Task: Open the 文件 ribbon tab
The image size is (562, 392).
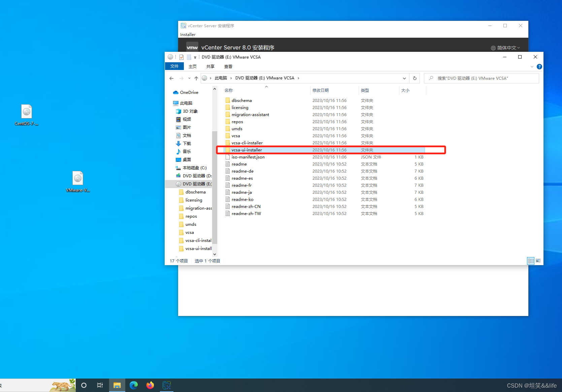Action: click(174, 66)
